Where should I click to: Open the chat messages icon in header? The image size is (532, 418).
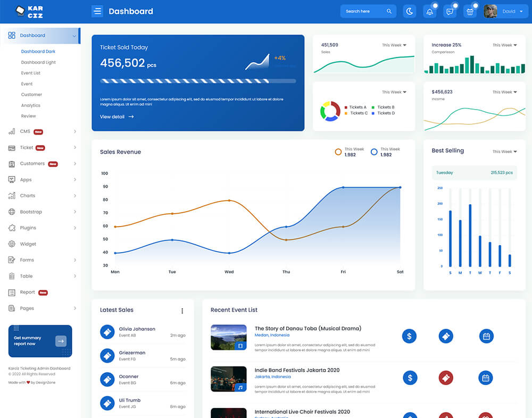click(x=450, y=11)
